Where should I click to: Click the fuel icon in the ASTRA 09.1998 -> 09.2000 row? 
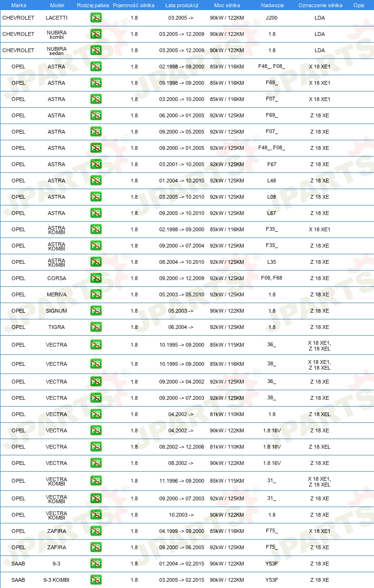96,83
